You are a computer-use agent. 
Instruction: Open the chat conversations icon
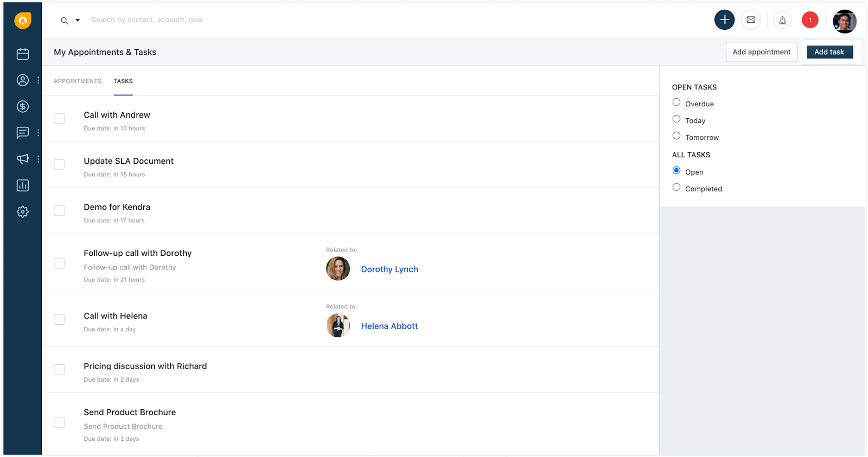point(22,133)
